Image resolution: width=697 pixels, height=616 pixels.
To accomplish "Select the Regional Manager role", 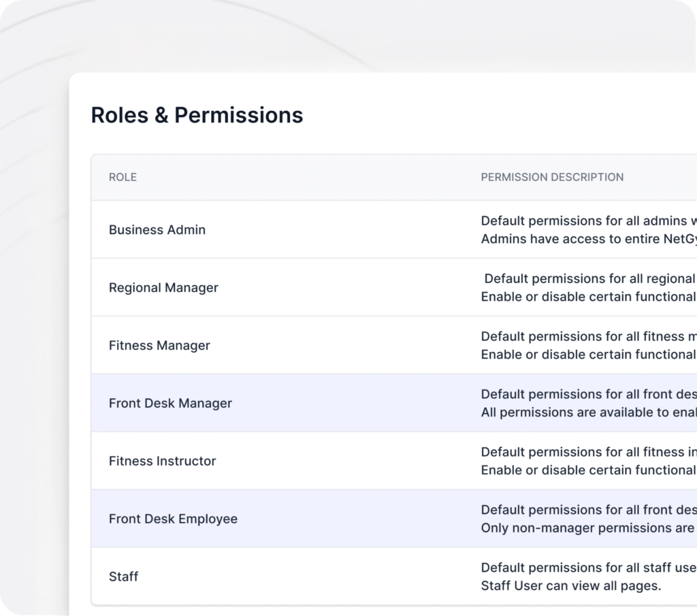I will point(163,288).
